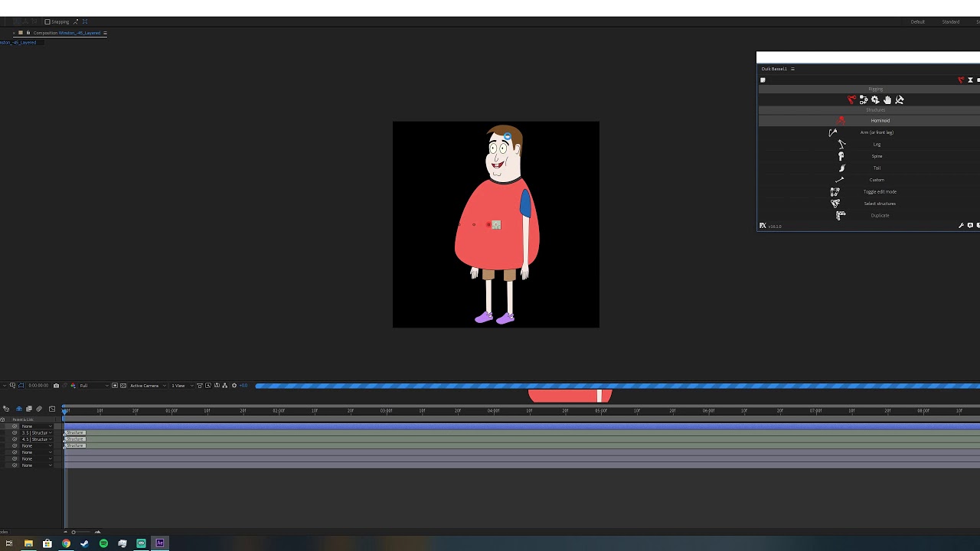Click the Spine label in Structures
The height and width of the screenshot is (551, 980).
click(877, 156)
